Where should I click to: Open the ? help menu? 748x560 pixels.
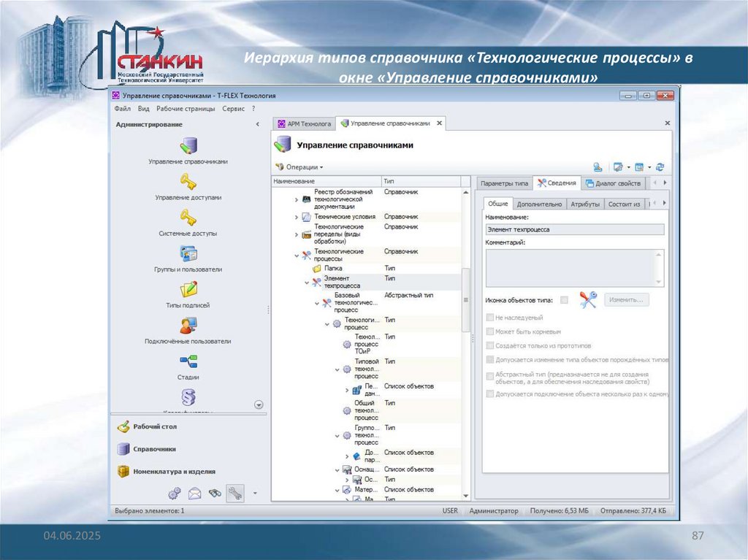pyautogui.click(x=253, y=109)
